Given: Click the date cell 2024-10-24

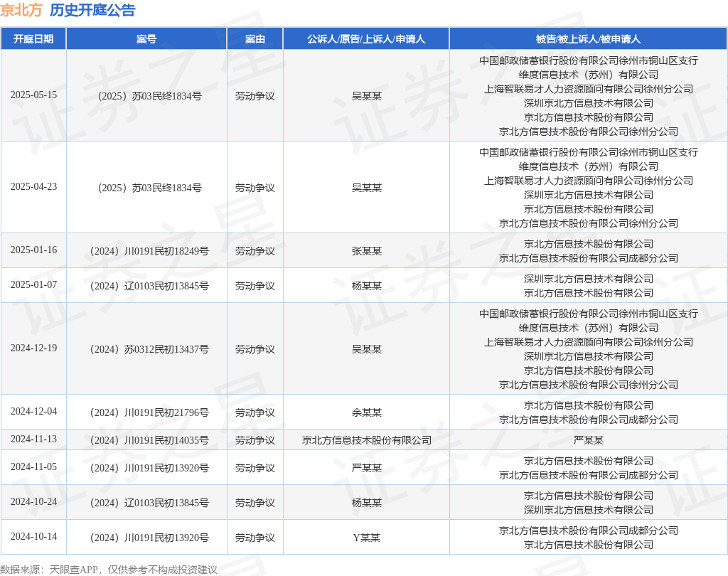Looking at the screenshot, I should [x=34, y=501].
